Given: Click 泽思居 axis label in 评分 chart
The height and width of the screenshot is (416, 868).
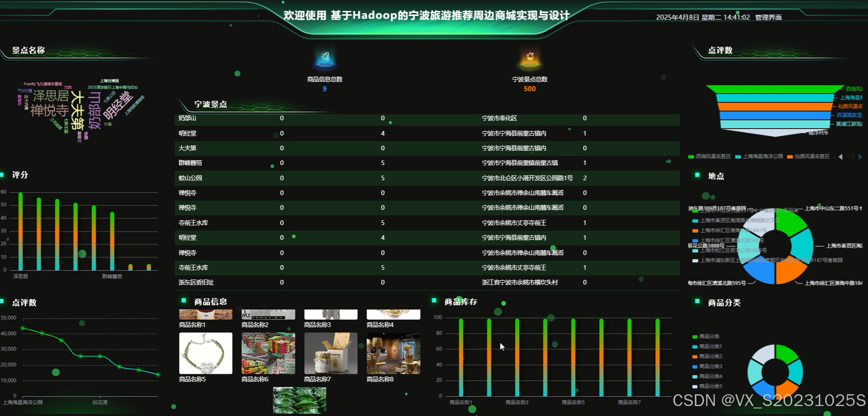Looking at the screenshot, I should (x=20, y=277).
